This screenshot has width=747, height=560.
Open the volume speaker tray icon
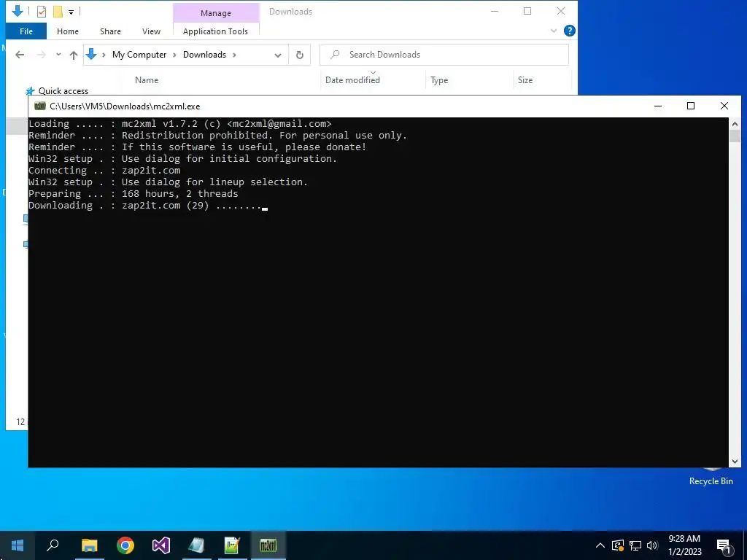tap(652, 545)
